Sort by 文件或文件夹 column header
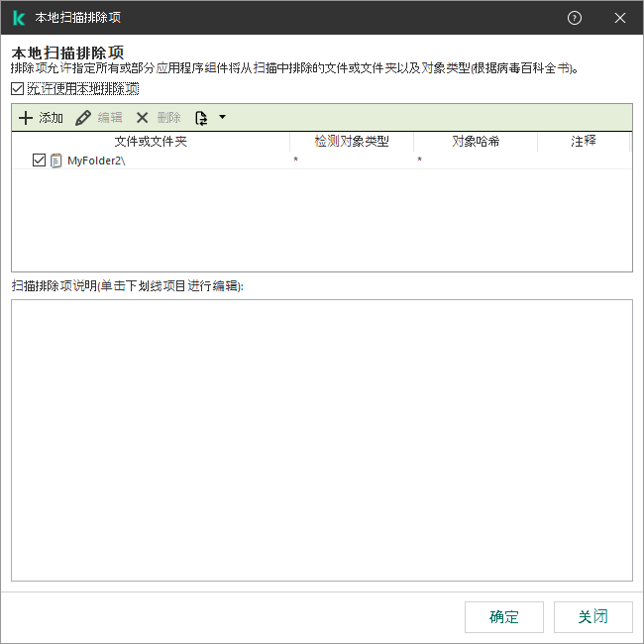The height and width of the screenshot is (644, 644). [151, 142]
